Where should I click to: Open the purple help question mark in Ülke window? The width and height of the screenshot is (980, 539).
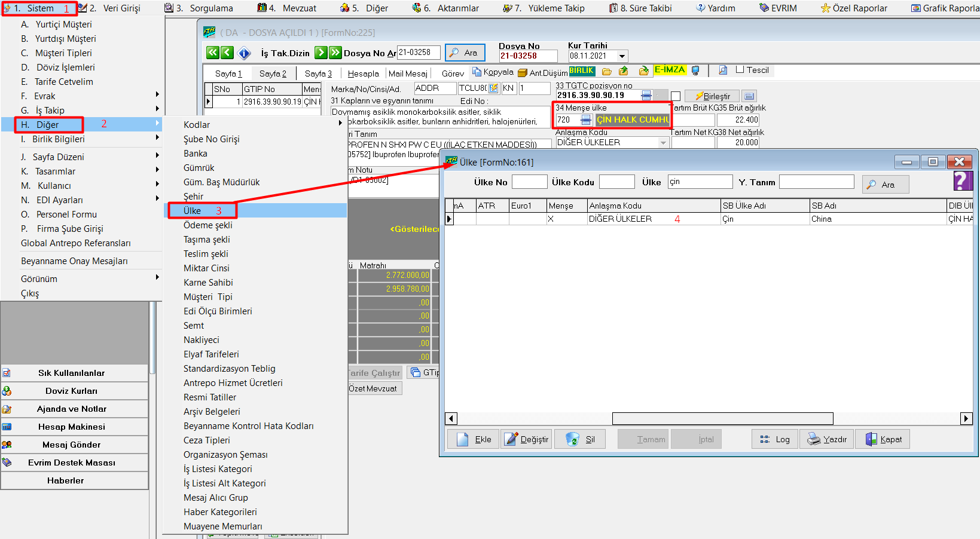click(x=963, y=181)
